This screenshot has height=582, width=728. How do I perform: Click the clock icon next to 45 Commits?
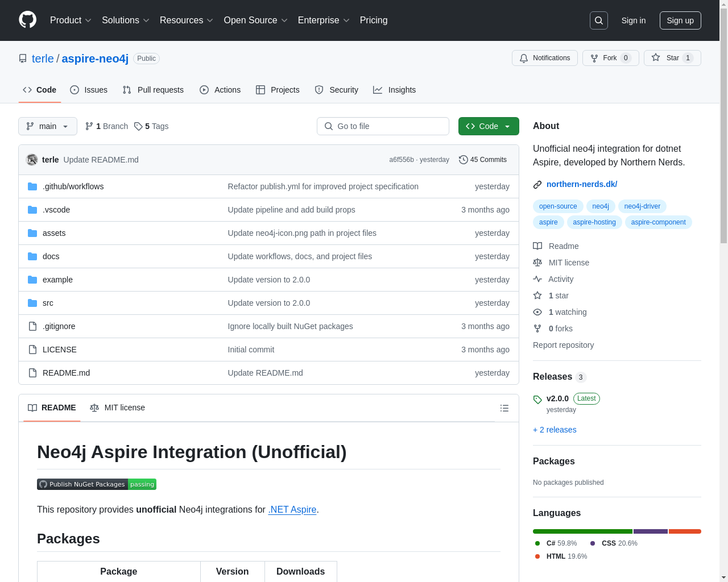[464, 160]
